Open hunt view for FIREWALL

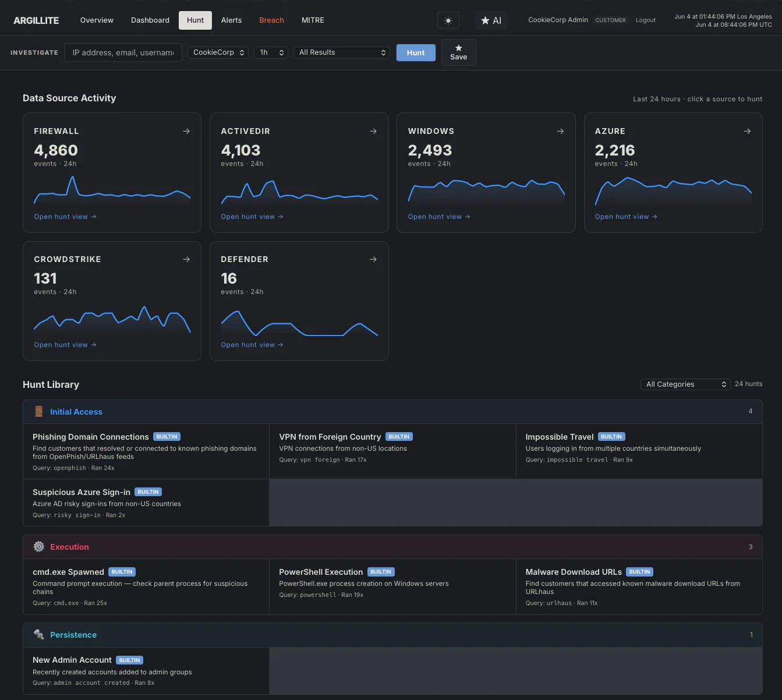(65, 217)
